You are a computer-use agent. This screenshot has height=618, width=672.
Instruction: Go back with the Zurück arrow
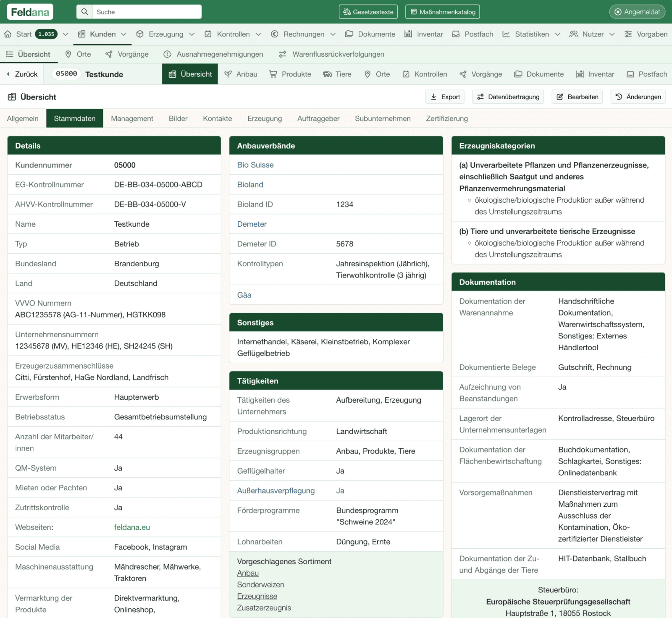[x=8, y=74]
